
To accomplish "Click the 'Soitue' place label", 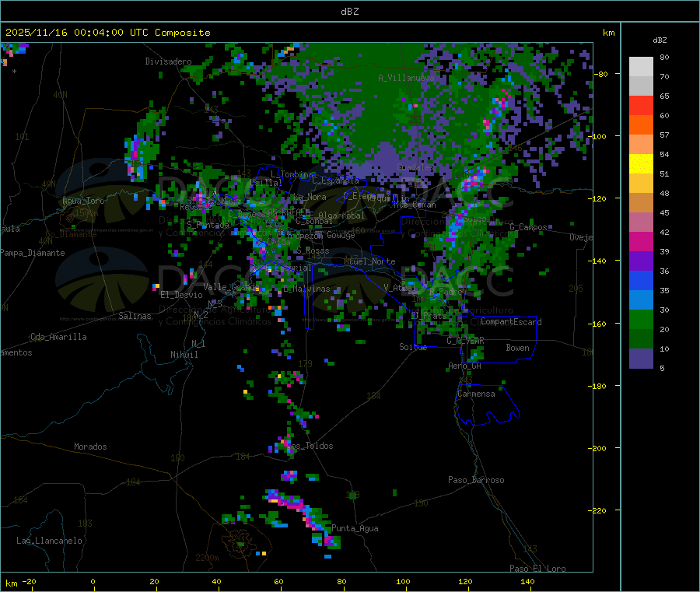I will click(413, 347).
